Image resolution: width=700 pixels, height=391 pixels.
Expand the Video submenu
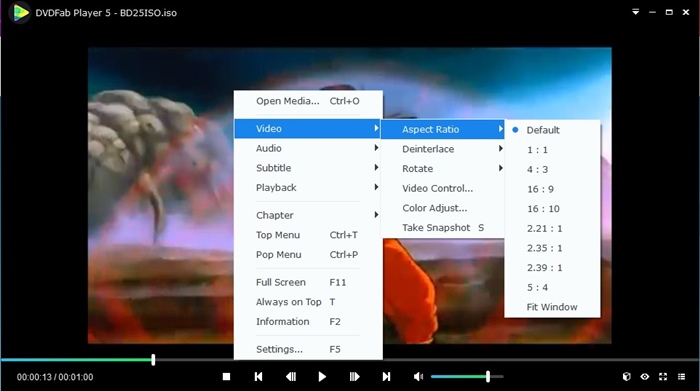coord(308,129)
